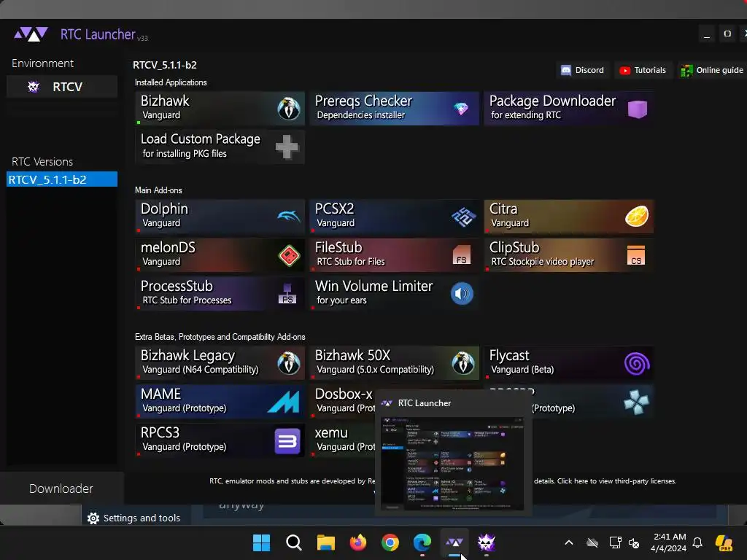
Task: Click here to view third-party licenses
Action: pos(616,481)
